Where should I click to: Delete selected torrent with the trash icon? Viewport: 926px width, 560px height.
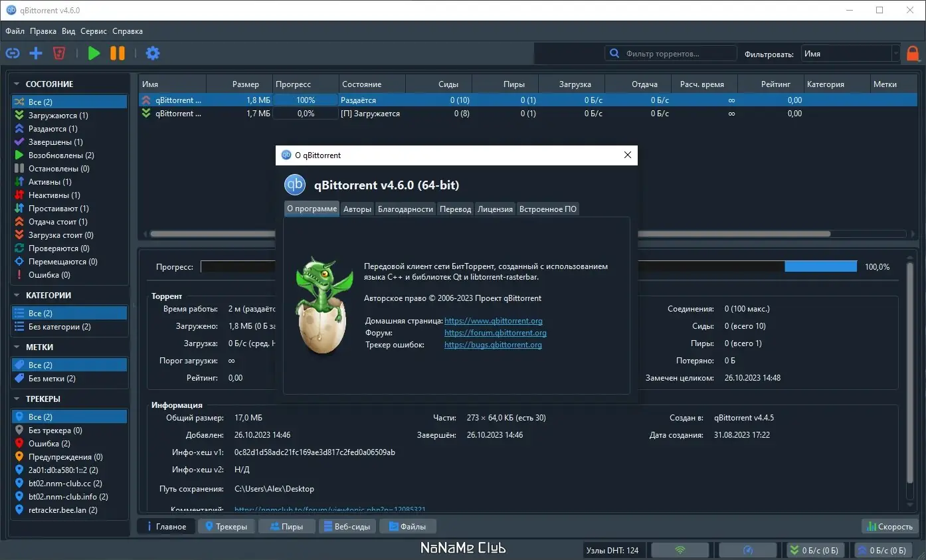pyautogui.click(x=59, y=53)
